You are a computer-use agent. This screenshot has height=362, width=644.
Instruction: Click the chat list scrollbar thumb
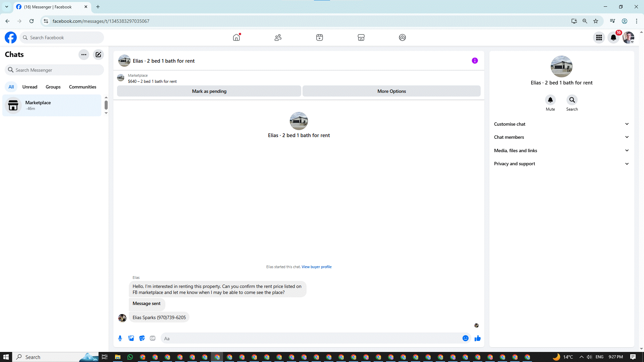[106, 105]
